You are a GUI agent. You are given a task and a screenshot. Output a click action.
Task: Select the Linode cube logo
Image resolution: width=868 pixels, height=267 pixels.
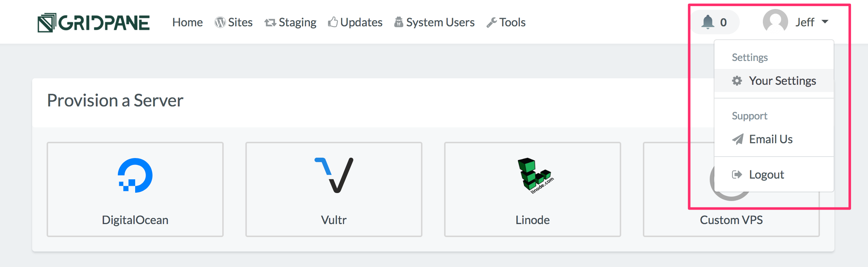coord(535,176)
